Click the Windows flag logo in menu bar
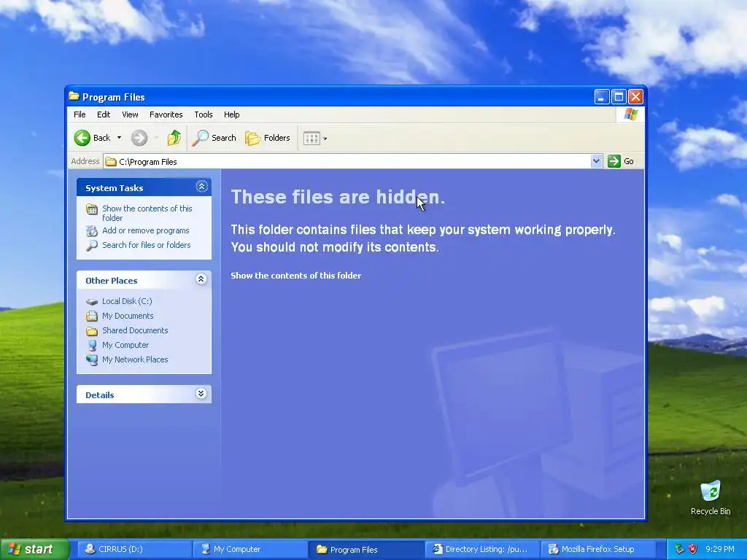This screenshot has width=747, height=560. coord(630,114)
